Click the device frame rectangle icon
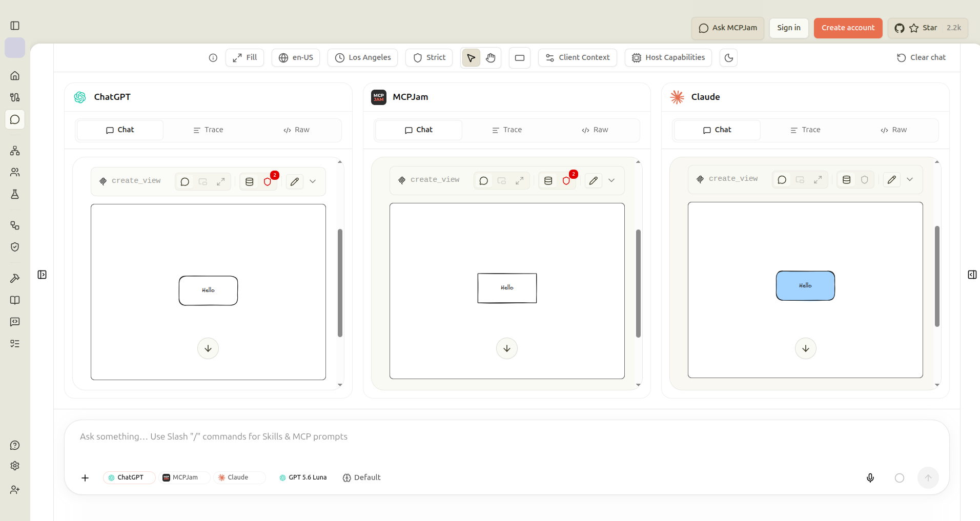 pos(520,58)
